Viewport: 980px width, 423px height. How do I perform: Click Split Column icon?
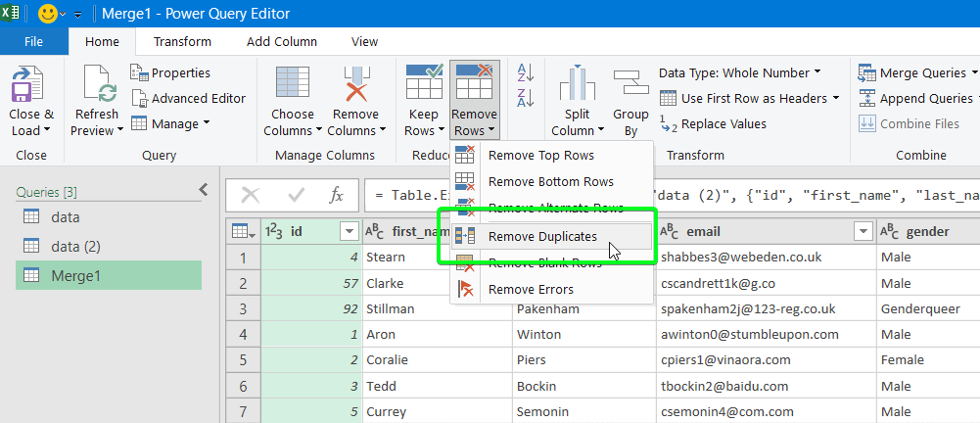click(x=577, y=84)
